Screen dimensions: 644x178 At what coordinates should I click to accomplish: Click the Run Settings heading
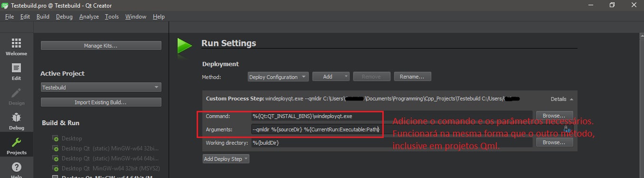tap(229, 43)
